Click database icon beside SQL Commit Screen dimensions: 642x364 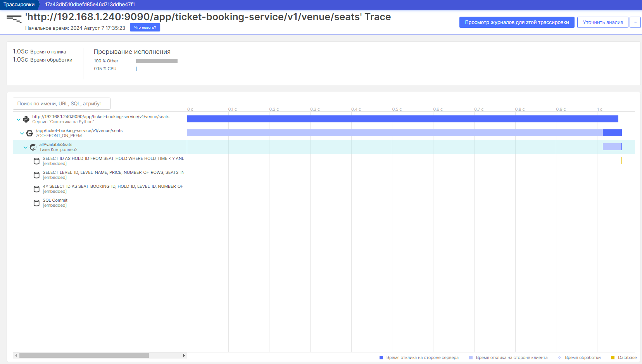pyautogui.click(x=36, y=203)
